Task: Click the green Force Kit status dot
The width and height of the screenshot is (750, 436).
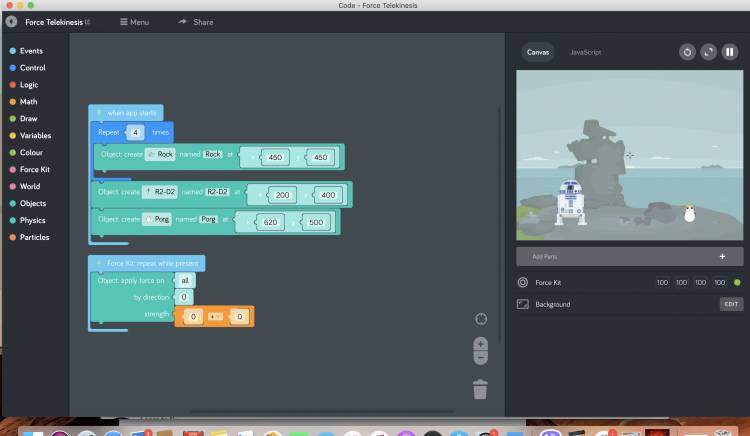Action: coord(737,283)
